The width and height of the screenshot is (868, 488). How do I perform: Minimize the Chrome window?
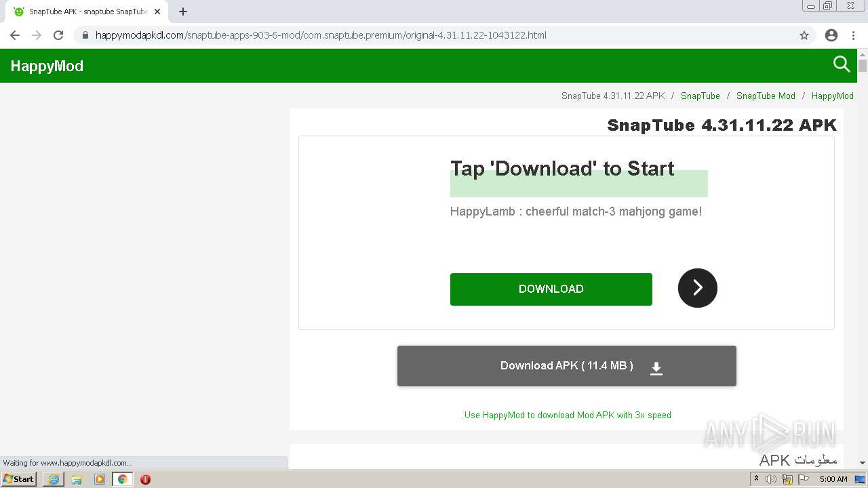[811, 5]
